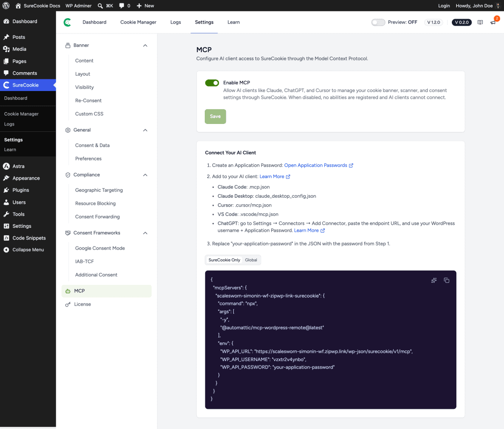Open the documentation book icon
Viewport: 504px width, 429px height.
[x=480, y=22]
